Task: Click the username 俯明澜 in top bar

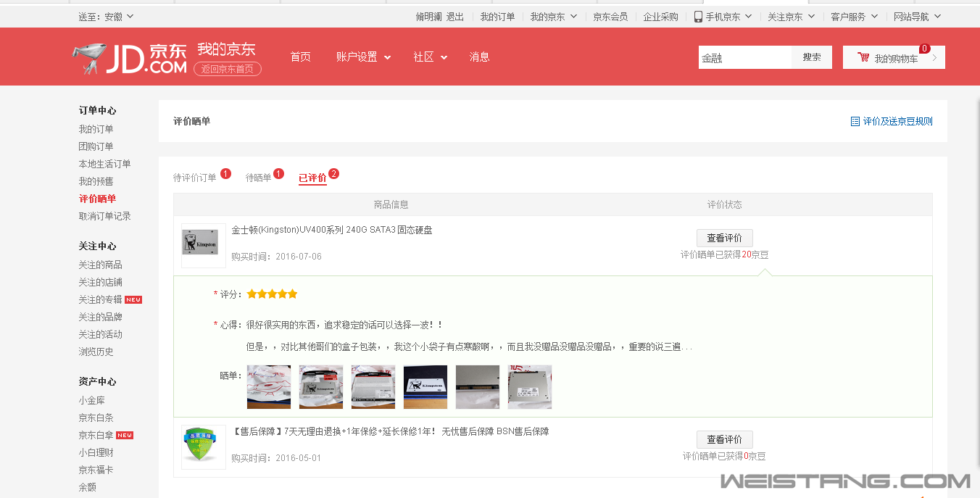Action: click(x=428, y=17)
